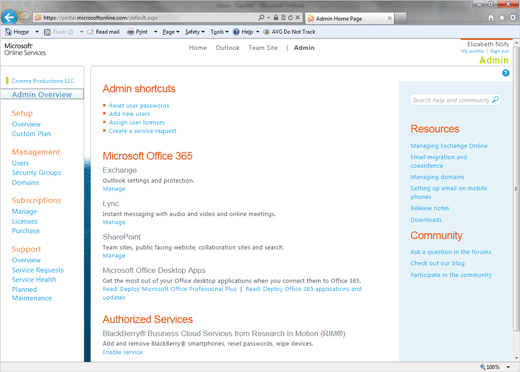Click My profile link

472,51
